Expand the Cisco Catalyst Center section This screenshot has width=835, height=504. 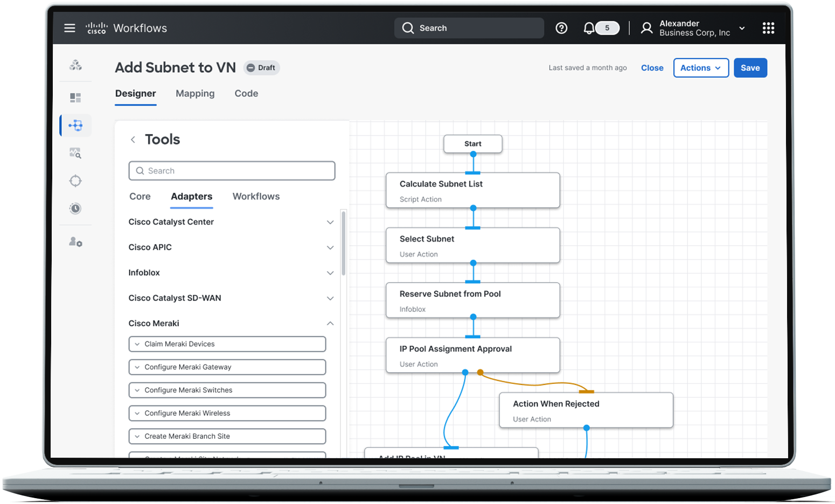pos(330,222)
